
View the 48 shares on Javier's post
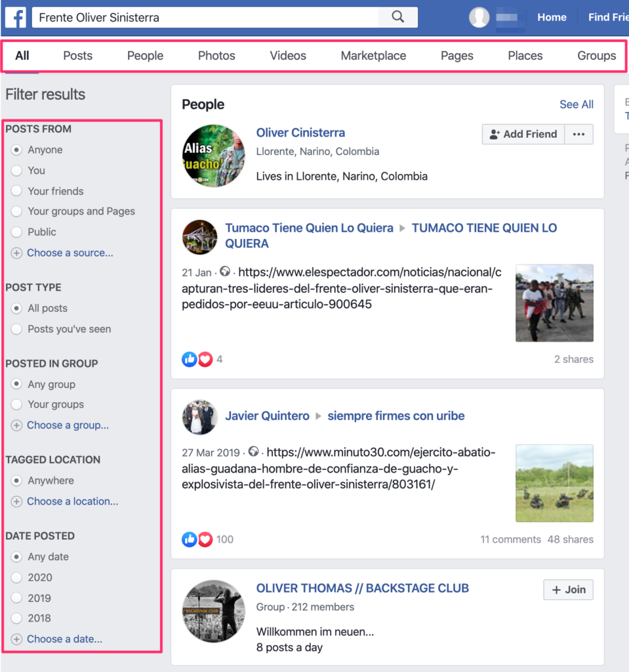[571, 539]
